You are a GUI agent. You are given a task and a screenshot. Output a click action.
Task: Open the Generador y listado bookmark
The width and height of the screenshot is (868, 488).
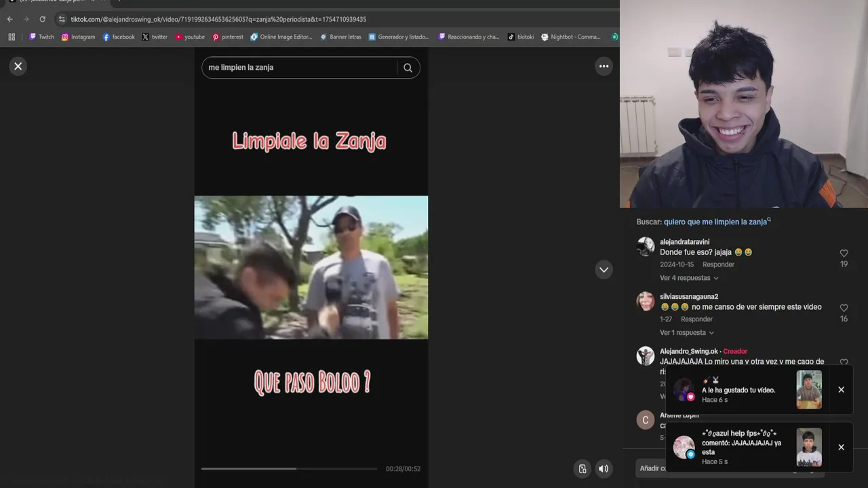coord(399,37)
